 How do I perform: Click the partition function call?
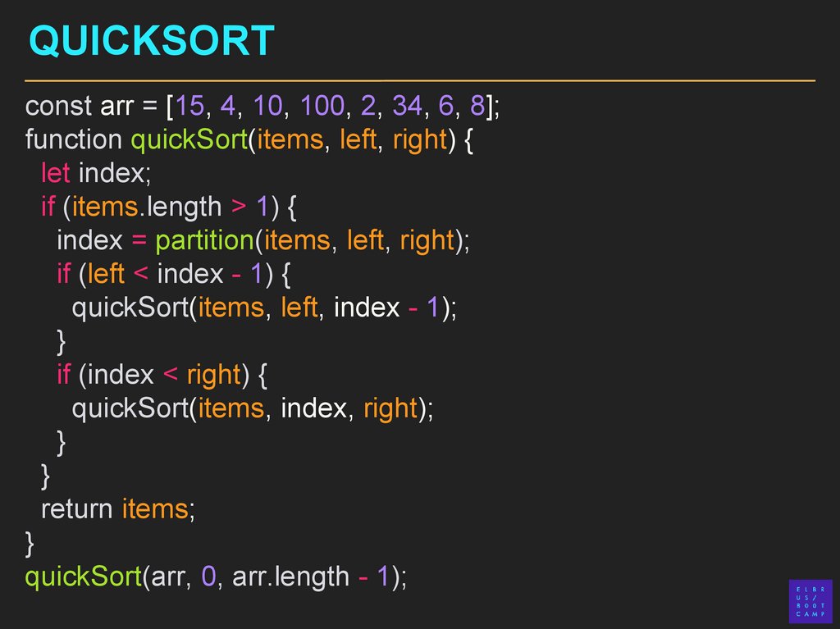[x=204, y=241]
